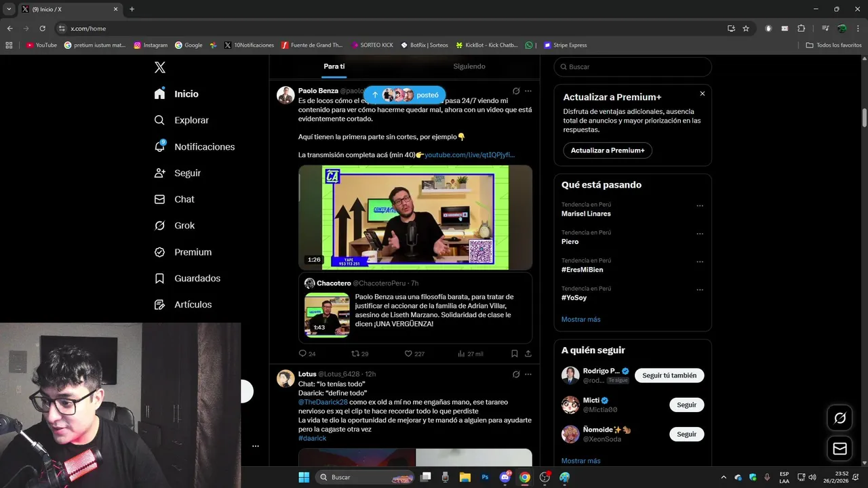Bookmark this page star icon
Image resolution: width=868 pixels, height=488 pixels.
(x=746, y=28)
